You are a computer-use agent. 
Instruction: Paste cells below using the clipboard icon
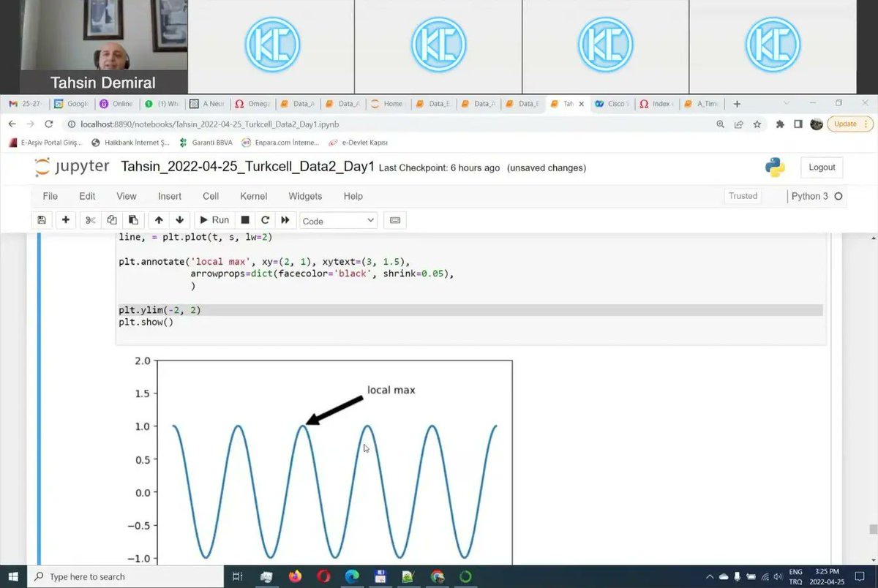click(x=133, y=220)
